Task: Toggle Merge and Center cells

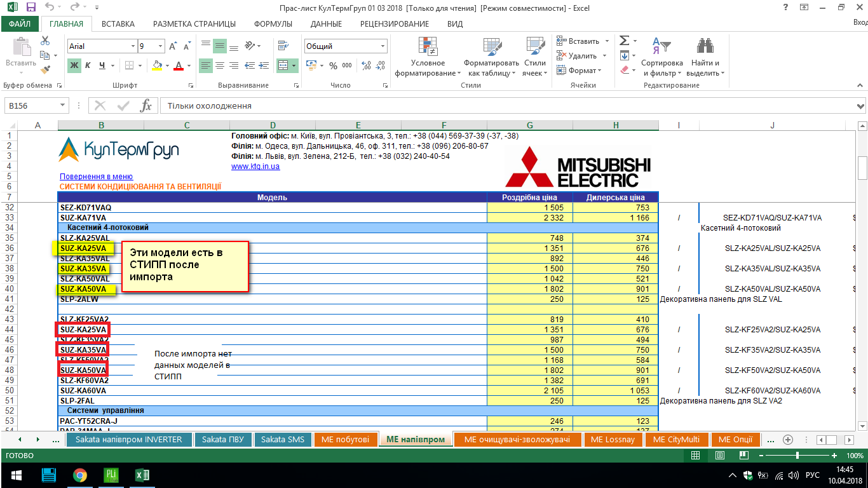Action: coord(283,65)
